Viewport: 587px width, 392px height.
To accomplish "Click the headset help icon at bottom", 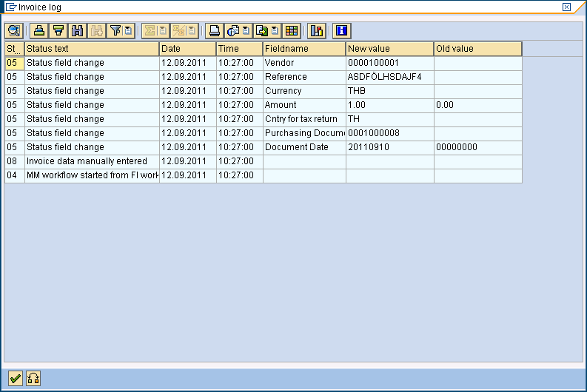I will (x=33, y=379).
